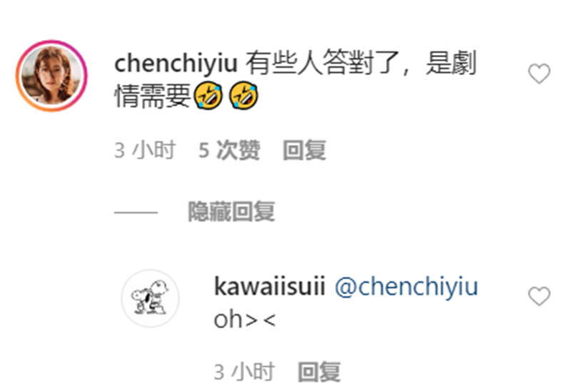Click the text 是劇 ending the first line
Screen dimensions: 571x392
pyautogui.click(x=451, y=63)
